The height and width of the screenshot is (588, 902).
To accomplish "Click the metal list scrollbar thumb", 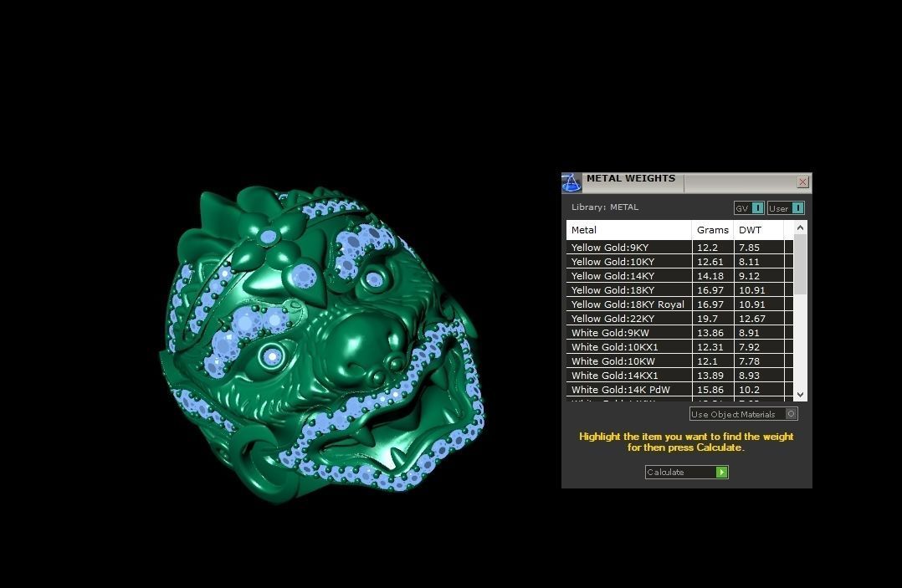I will (x=800, y=264).
